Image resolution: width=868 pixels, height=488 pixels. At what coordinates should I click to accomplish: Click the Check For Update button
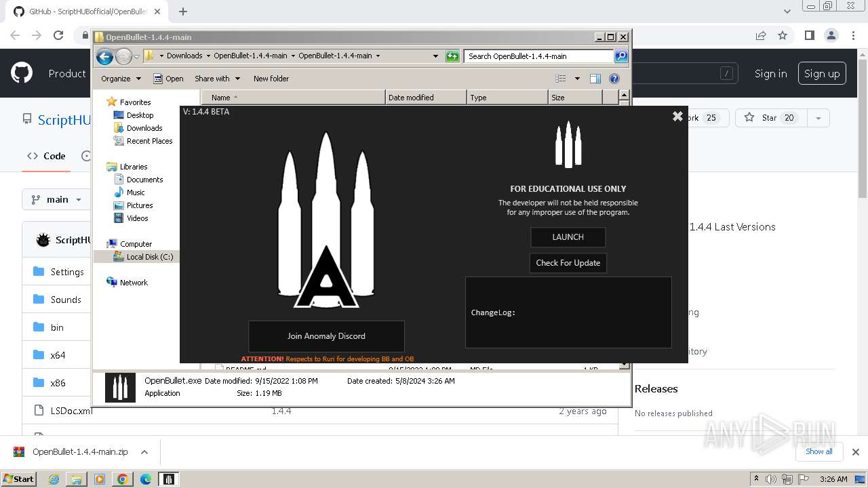pyautogui.click(x=568, y=263)
